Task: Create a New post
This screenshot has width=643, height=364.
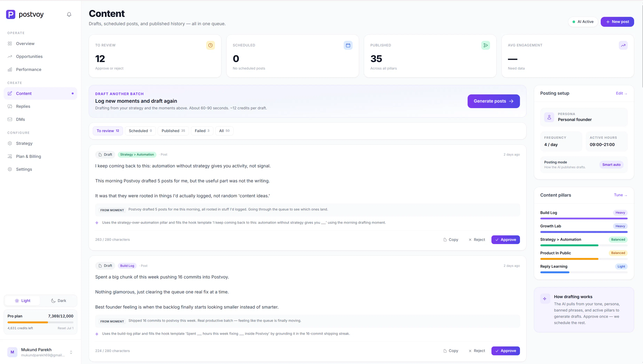Action: click(617, 22)
